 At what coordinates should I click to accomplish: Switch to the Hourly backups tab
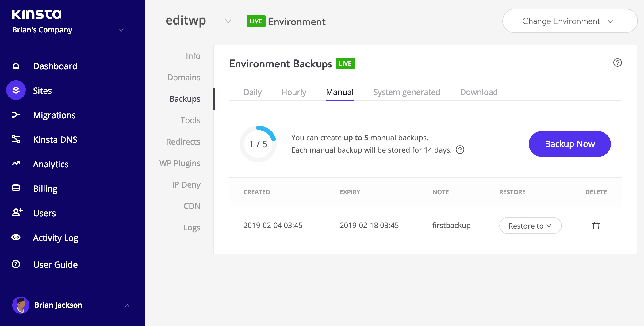pyautogui.click(x=294, y=92)
